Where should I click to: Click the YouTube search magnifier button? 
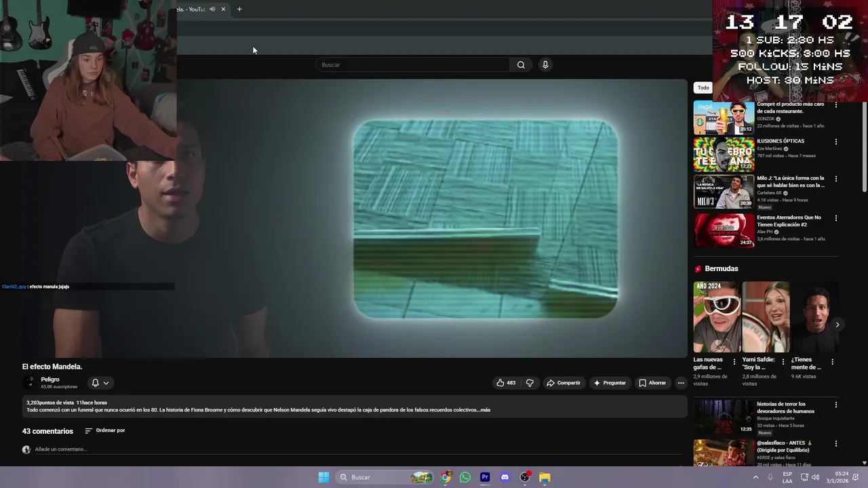(x=521, y=65)
